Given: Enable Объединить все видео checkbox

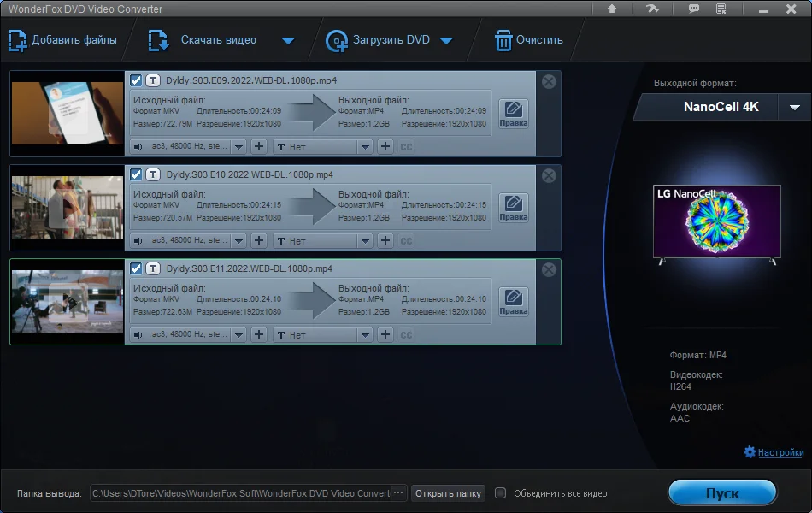Looking at the screenshot, I should (500, 492).
